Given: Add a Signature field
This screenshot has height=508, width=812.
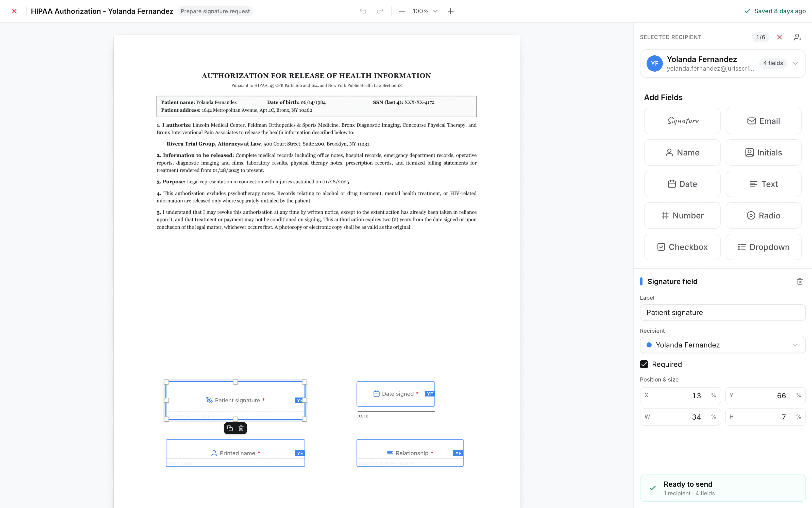Looking at the screenshot, I should pyautogui.click(x=682, y=121).
